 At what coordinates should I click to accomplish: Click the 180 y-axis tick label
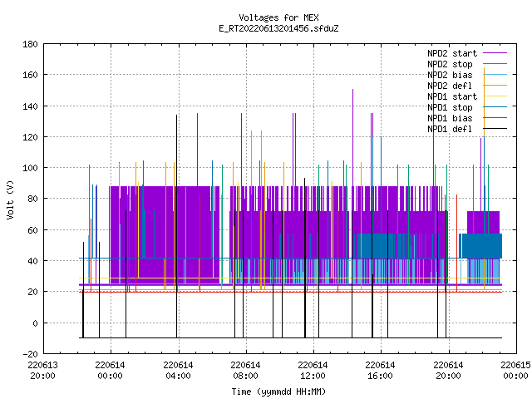coord(30,44)
